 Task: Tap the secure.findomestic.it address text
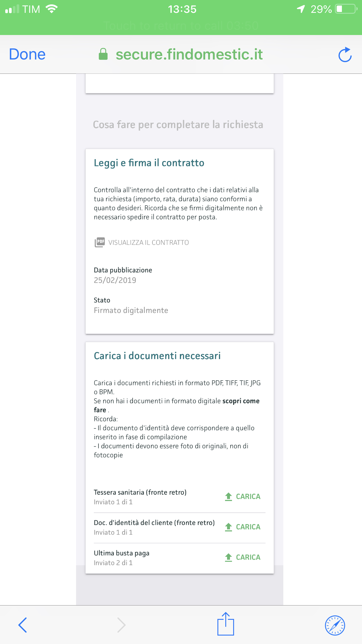(189, 55)
